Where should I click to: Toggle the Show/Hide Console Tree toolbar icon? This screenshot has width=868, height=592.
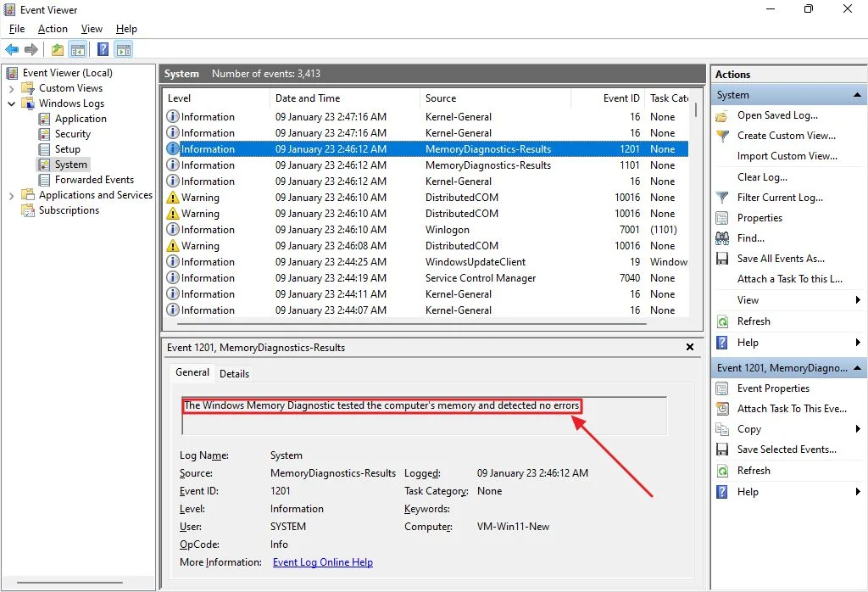point(78,50)
